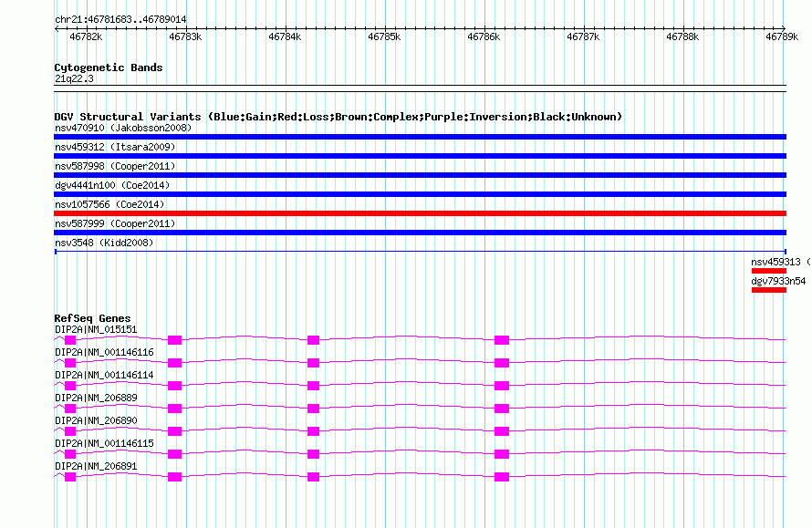
Task: Click the 46782k ruler label
Action: [x=86, y=36]
